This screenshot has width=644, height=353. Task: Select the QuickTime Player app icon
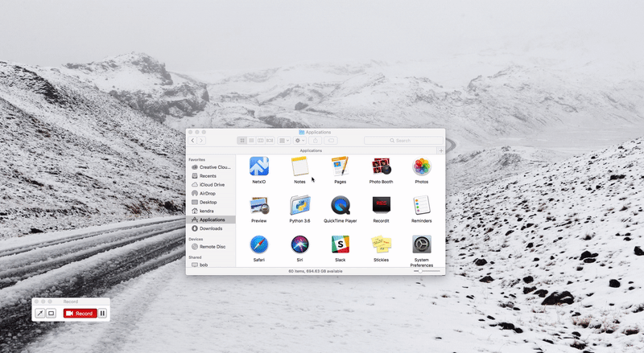[x=341, y=205]
